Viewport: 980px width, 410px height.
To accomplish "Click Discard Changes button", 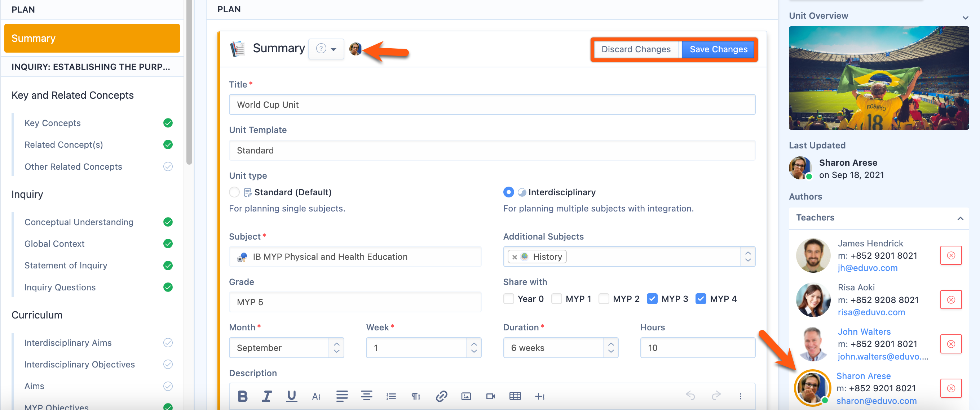I will pyautogui.click(x=636, y=49).
